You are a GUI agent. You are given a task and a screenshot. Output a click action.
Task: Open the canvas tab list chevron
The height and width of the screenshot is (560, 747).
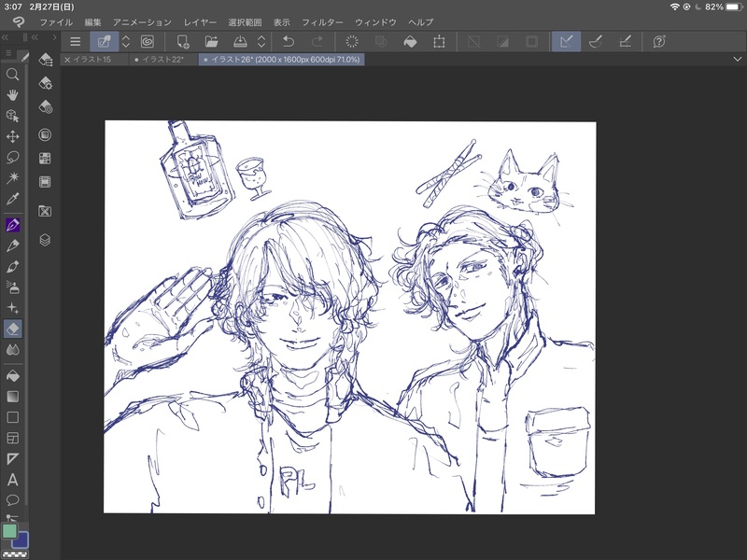pyautogui.click(x=738, y=59)
